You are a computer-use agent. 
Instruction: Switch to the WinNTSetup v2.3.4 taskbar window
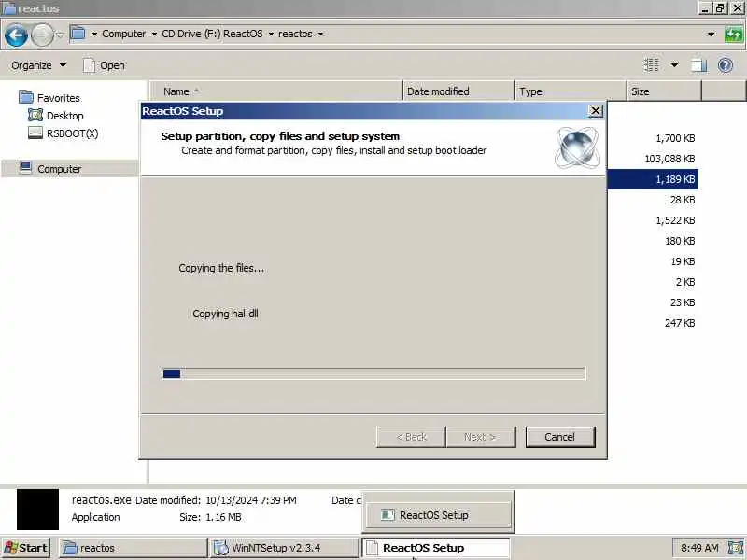(284, 548)
